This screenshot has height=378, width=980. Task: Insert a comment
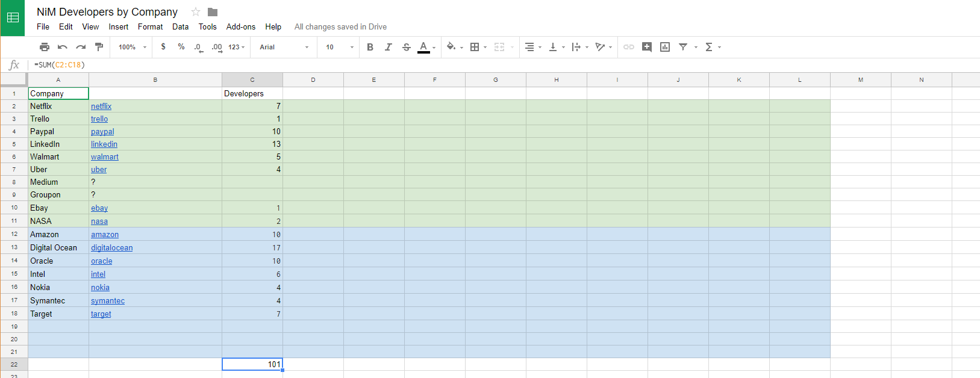pos(647,47)
